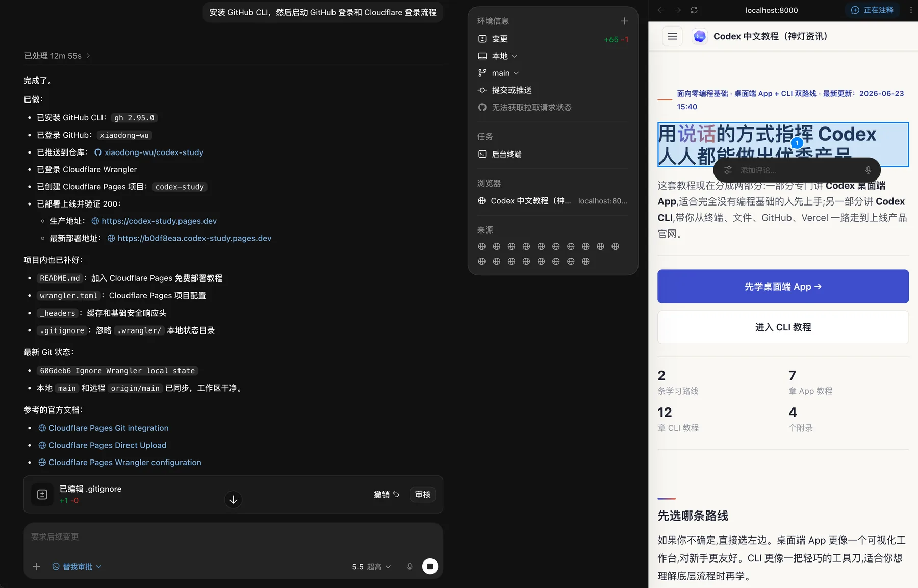Click annotation marker number 1
The height and width of the screenshot is (588, 918).
(797, 143)
